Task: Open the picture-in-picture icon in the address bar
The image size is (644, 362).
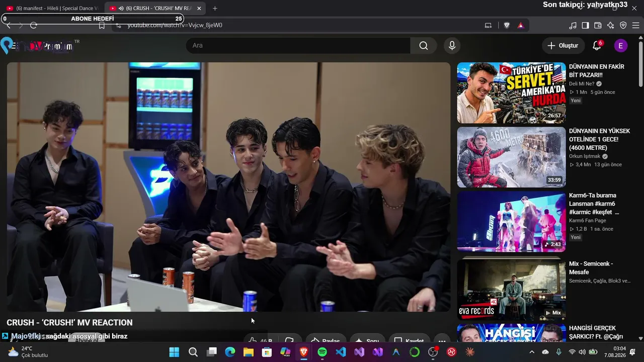Action: point(488,25)
